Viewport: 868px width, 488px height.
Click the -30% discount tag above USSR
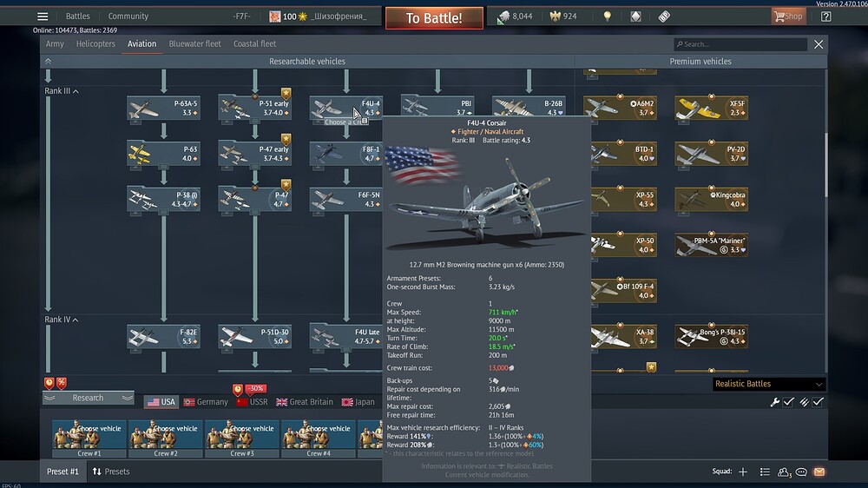(x=255, y=388)
